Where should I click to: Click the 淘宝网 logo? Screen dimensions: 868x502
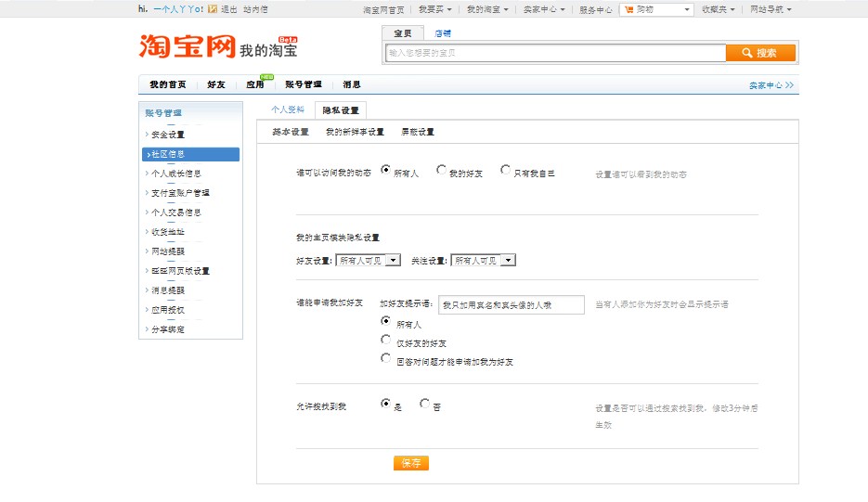pos(188,46)
